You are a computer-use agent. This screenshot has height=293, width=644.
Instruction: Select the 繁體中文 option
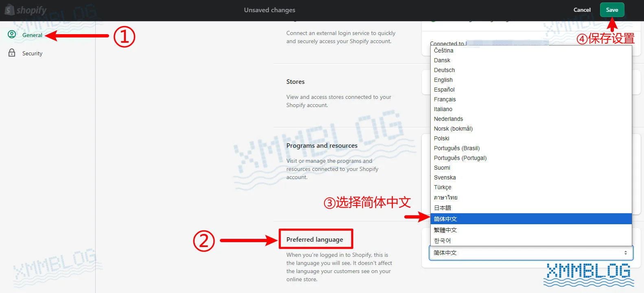[531, 230]
